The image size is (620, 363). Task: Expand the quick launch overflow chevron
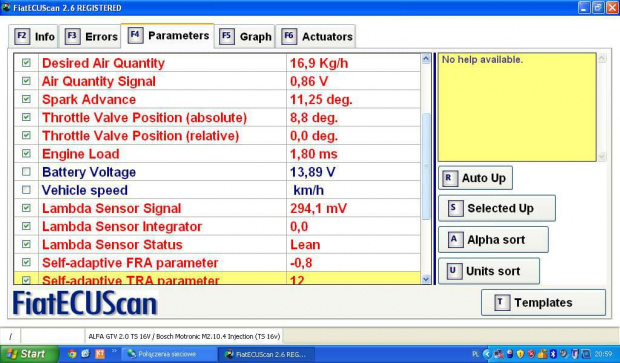coord(114,352)
